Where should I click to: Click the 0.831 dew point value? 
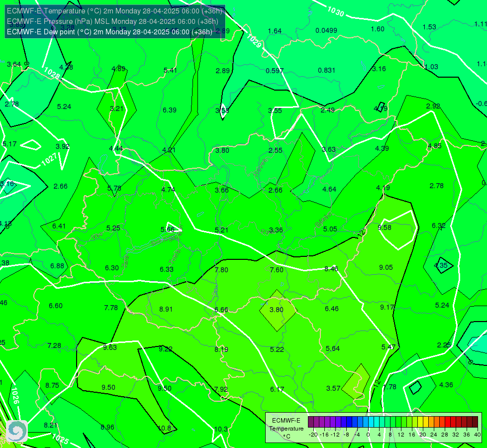[327, 71]
